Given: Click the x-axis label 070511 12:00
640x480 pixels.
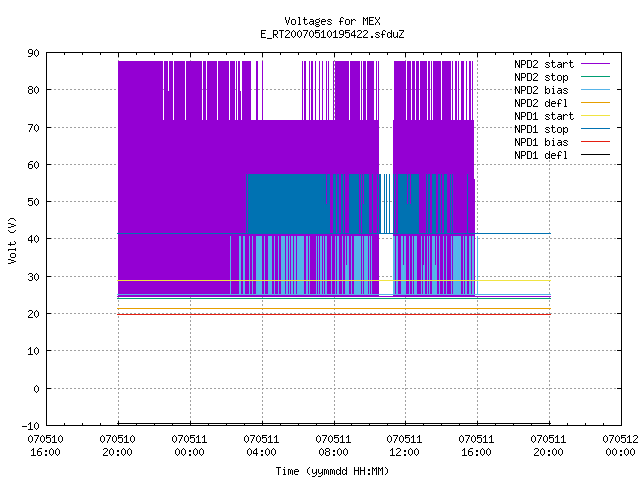Looking at the screenshot, I should point(404,446).
